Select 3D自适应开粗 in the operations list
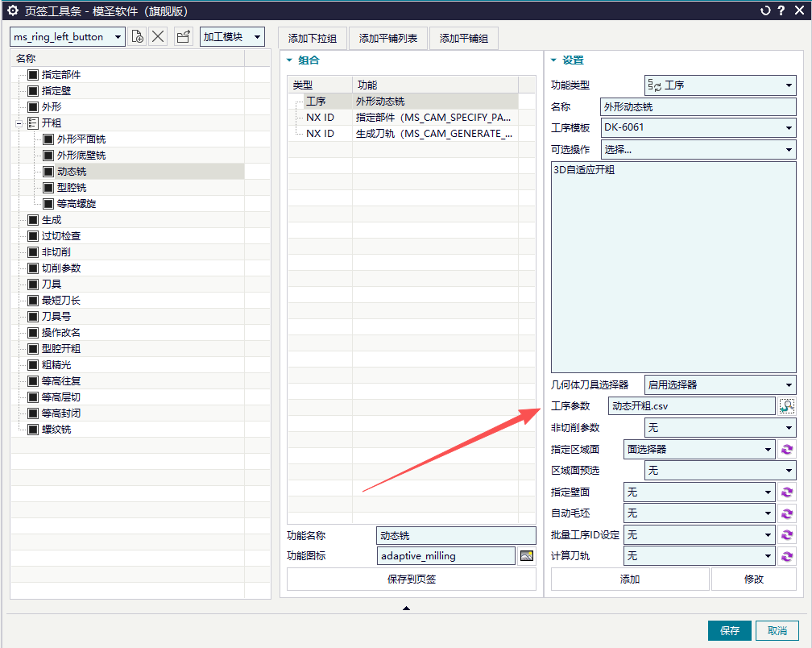The width and height of the screenshot is (812, 648). 583,170
